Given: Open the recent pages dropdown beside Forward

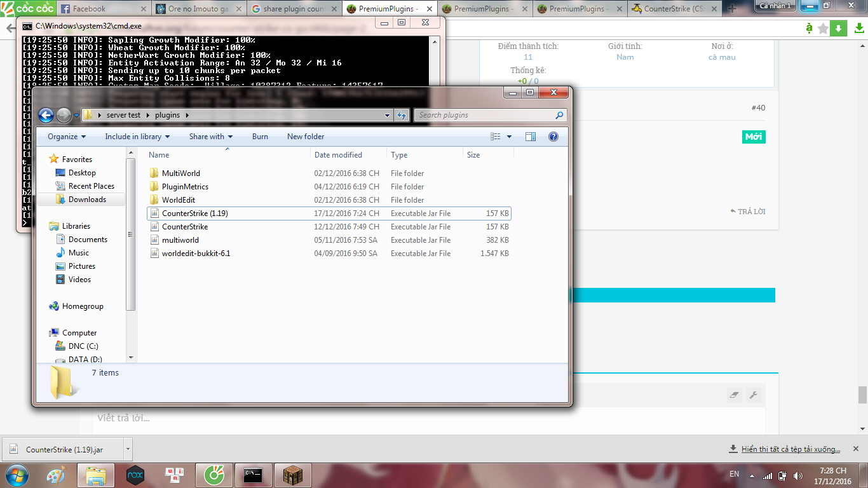Looking at the screenshot, I should [x=76, y=115].
